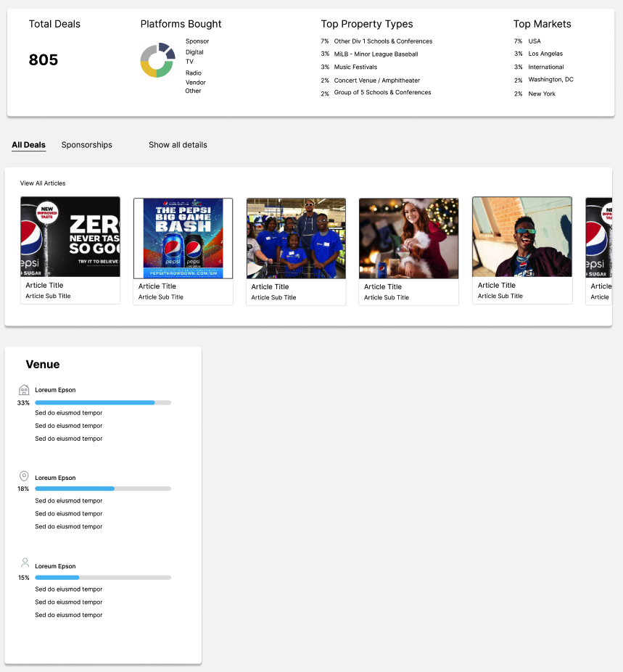Click the 15% venue progress bar
Screen dimensions: 623x672
coord(103,577)
